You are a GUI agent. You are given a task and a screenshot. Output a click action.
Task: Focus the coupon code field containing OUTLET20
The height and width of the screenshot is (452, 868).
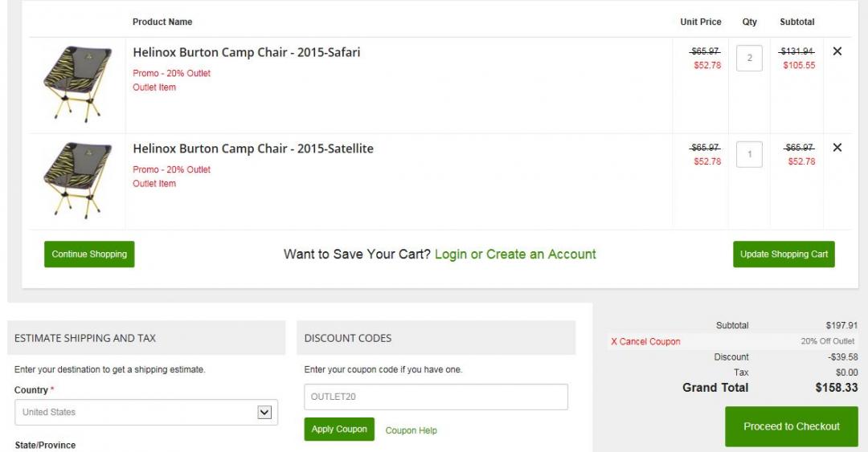point(436,397)
